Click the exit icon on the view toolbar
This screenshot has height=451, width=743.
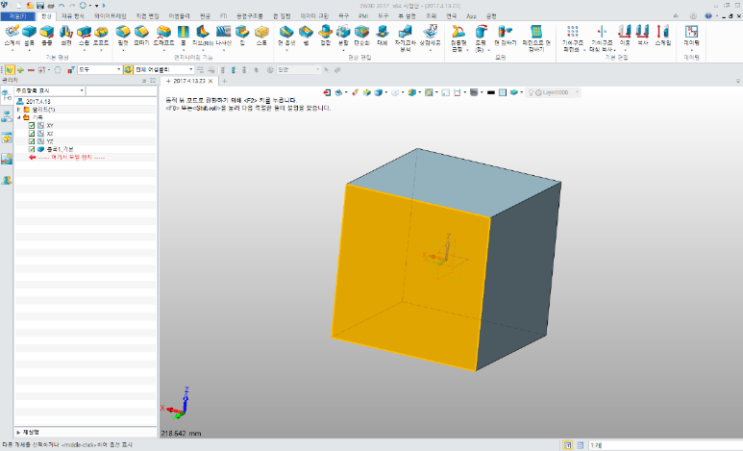point(327,92)
